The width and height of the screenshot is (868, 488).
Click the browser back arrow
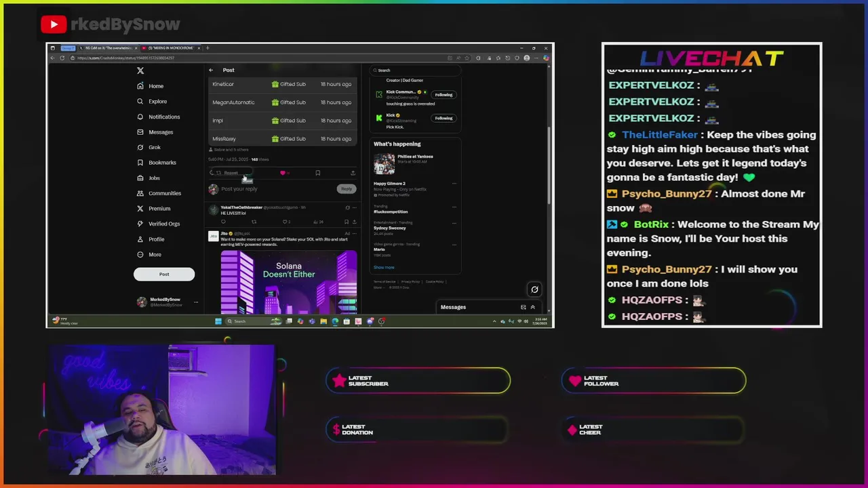pos(52,58)
